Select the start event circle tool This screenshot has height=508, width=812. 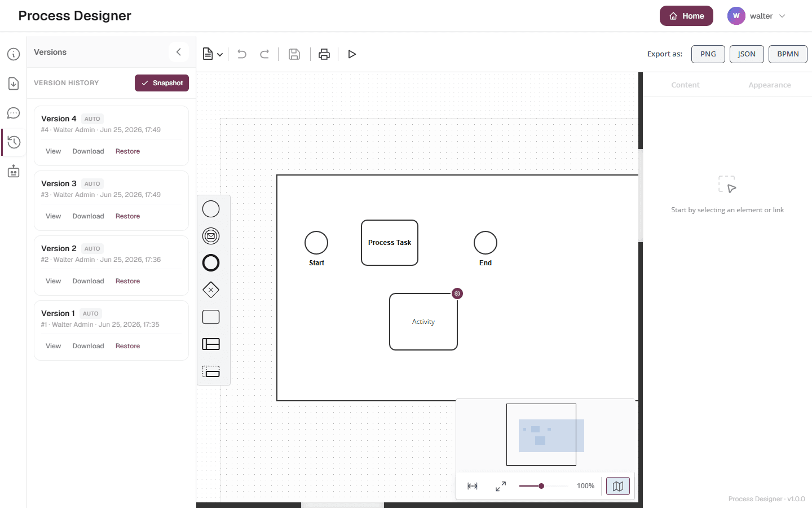coord(211,209)
